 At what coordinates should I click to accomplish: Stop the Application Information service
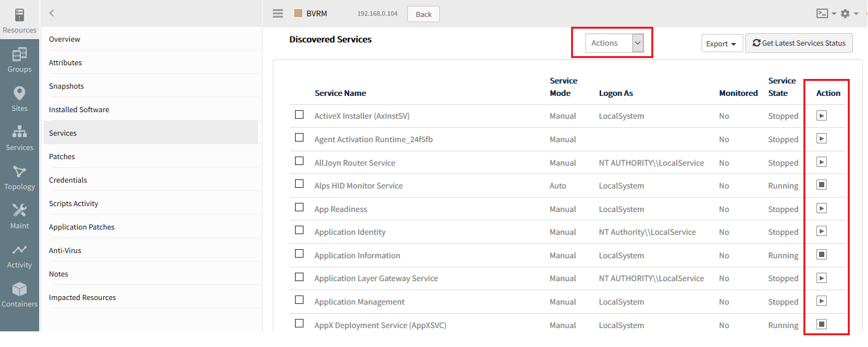coord(822,254)
